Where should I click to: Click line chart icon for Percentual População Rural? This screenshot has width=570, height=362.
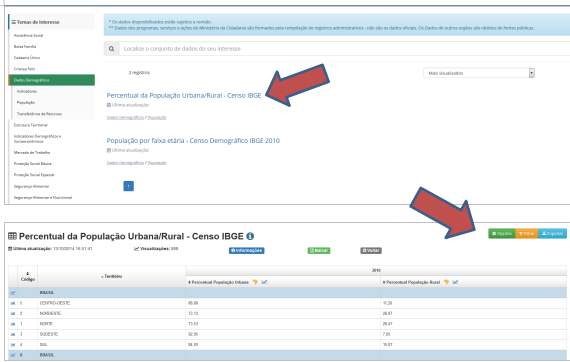coord(455,282)
